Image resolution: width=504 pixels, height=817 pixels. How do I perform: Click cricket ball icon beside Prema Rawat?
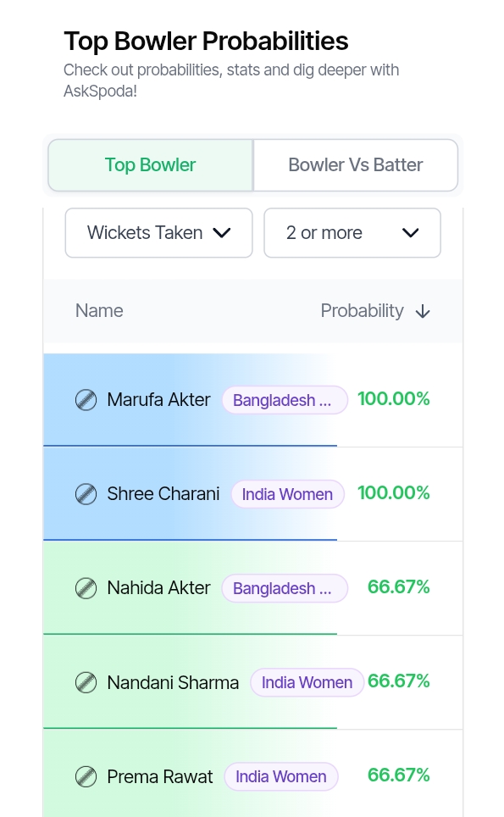(x=86, y=777)
